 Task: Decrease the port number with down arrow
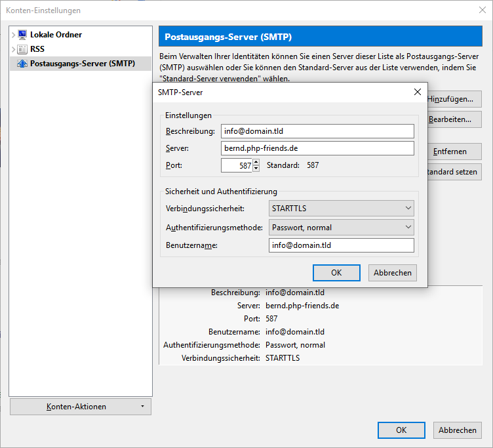(256, 169)
